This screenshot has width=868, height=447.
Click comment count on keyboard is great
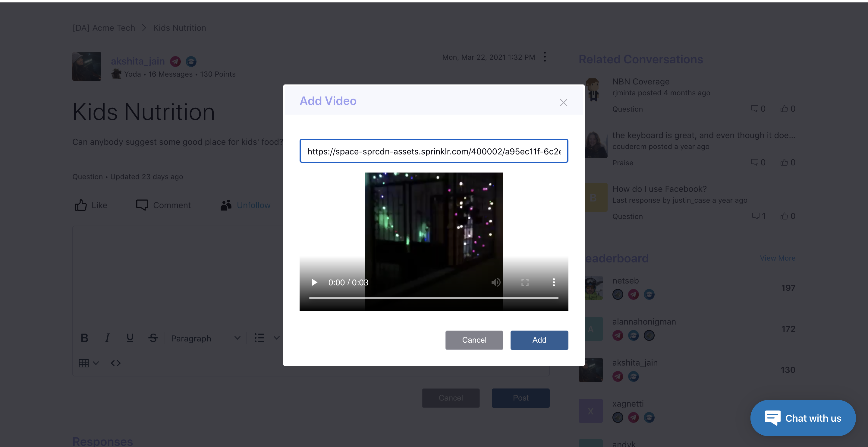pyautogui.click(x=758, y=162)
